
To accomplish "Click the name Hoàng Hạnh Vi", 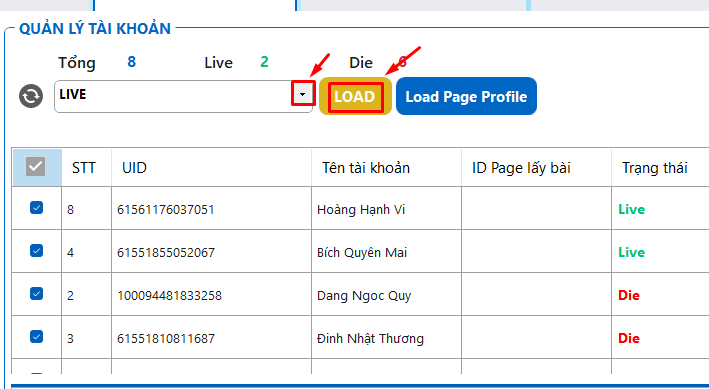I will (x=361, y=210).
